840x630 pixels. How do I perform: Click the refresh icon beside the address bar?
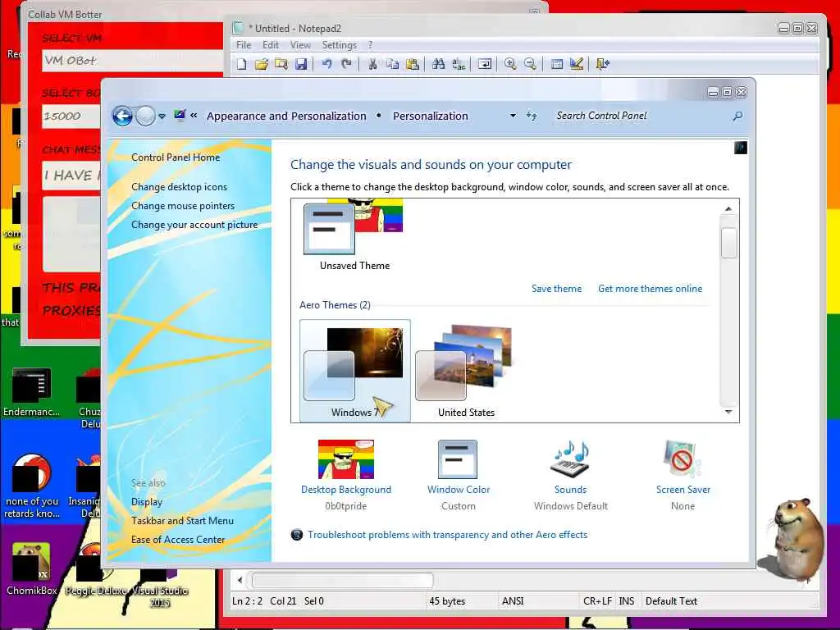532,116
